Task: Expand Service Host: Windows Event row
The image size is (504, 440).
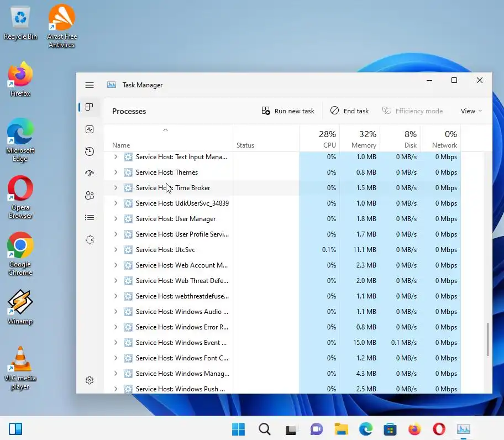Action: [116, 342]
